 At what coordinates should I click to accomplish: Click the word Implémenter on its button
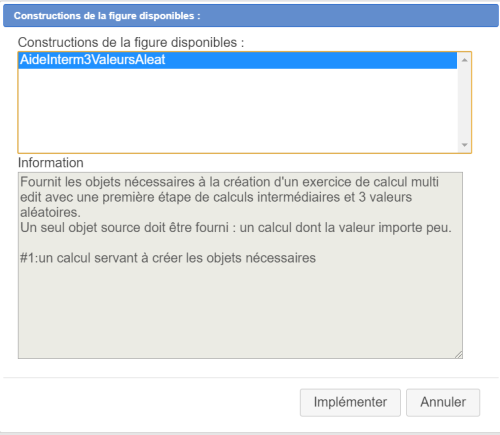pos(350,402)
